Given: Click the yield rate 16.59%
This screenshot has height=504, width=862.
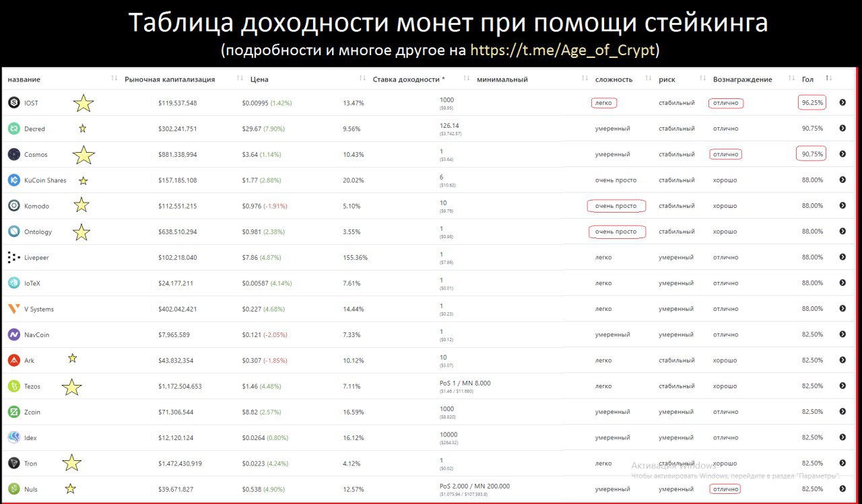Looking at the screenshot, I should (x=353, y=412).
